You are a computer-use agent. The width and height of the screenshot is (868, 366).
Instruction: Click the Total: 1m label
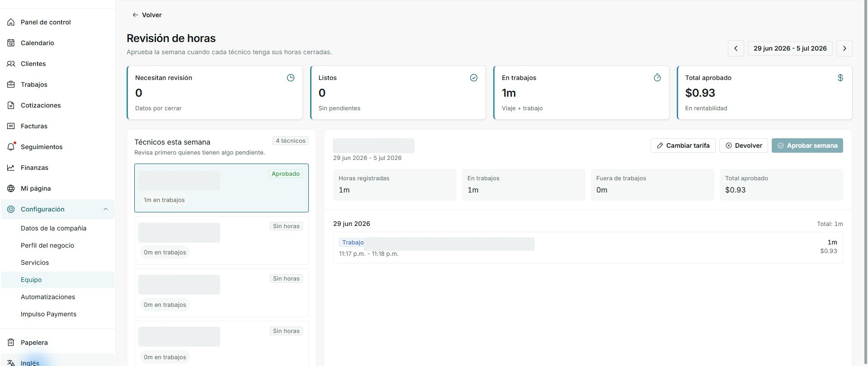[830, 224]
